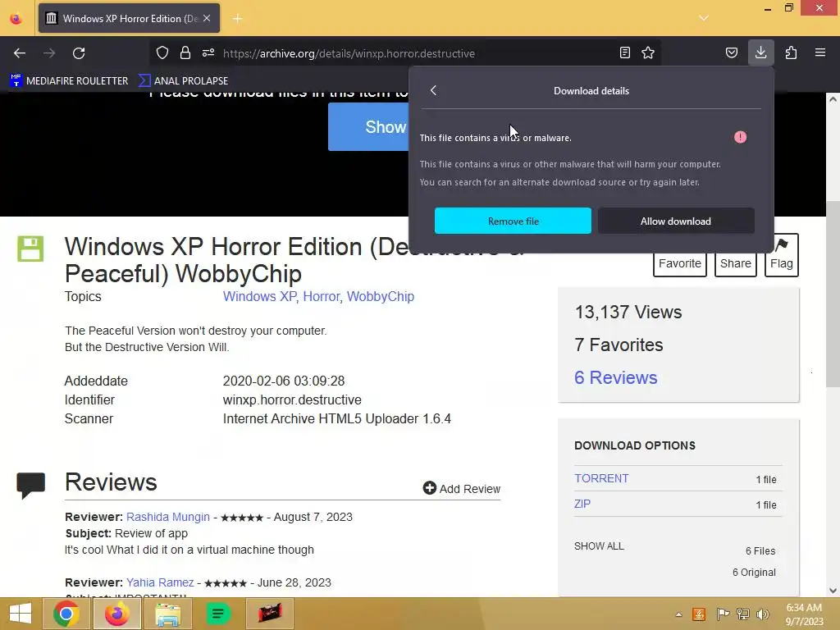Select the identifier text winxp.horror.destructive
The width and height of the screenshot is (840, 630).
[292, 399]
